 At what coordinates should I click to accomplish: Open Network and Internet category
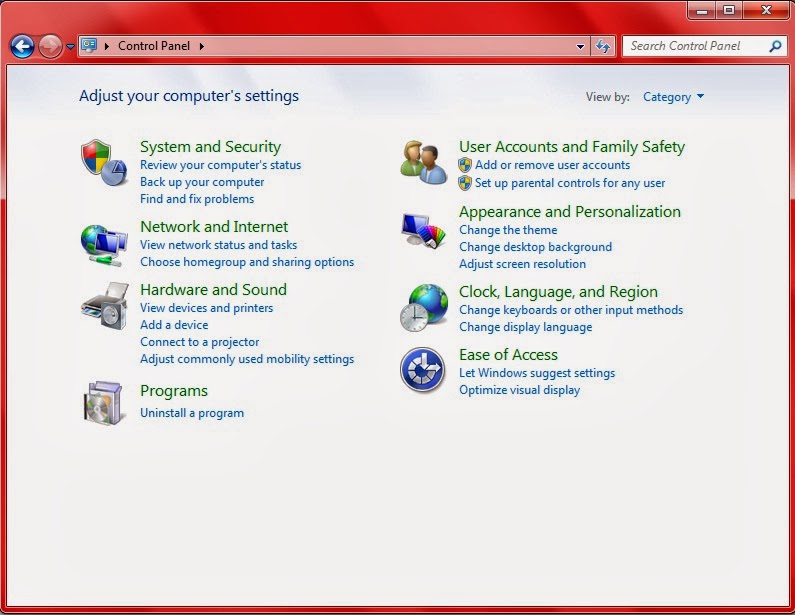(214, 227)
